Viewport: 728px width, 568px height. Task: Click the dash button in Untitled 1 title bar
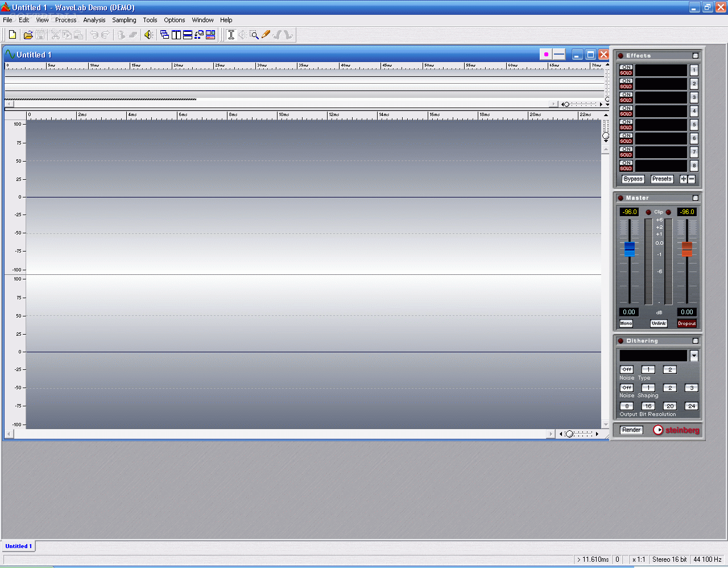point(559,55)
